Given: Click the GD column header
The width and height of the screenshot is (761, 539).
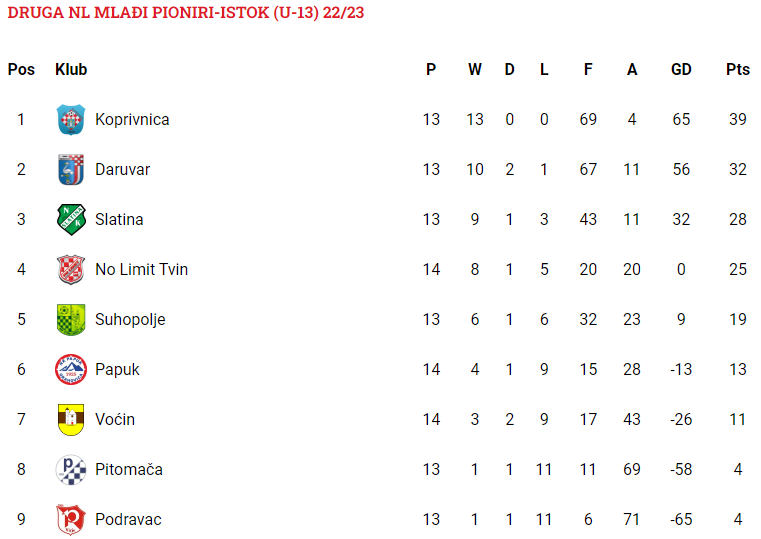Looking at the screenshot, I should point(681,69).
